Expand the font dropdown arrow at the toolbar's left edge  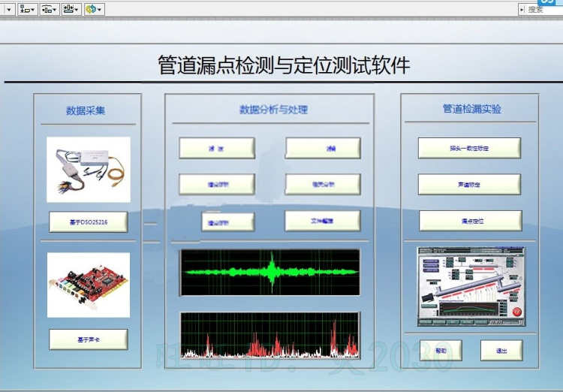8,9
